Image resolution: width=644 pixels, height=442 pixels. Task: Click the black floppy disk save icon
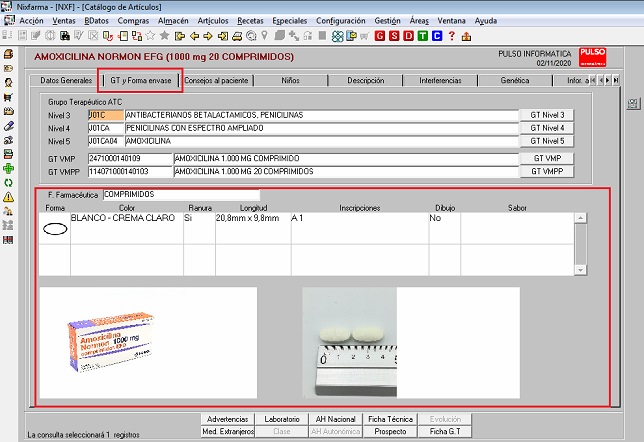64,36
